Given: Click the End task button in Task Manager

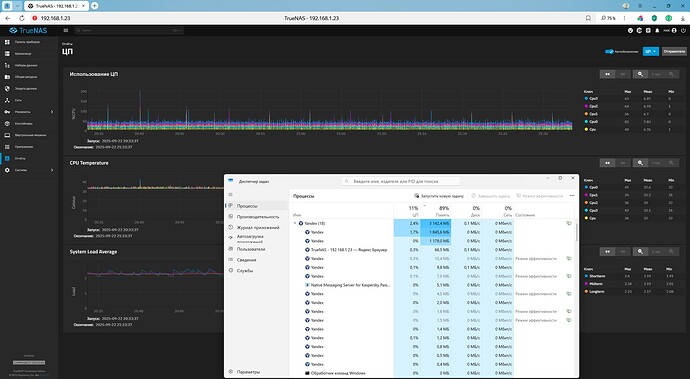Looking at the screenshot, I should pos(491,196).
